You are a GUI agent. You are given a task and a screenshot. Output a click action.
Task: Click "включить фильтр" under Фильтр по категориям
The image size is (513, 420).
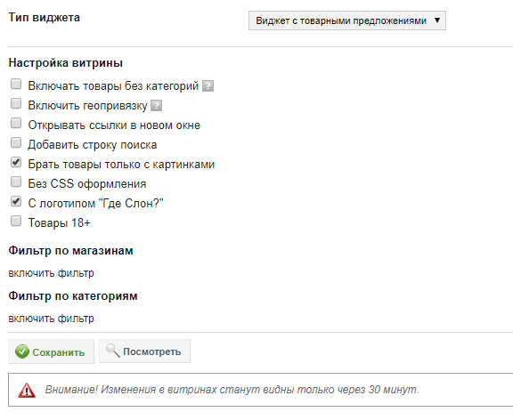[x=51, y=319]
